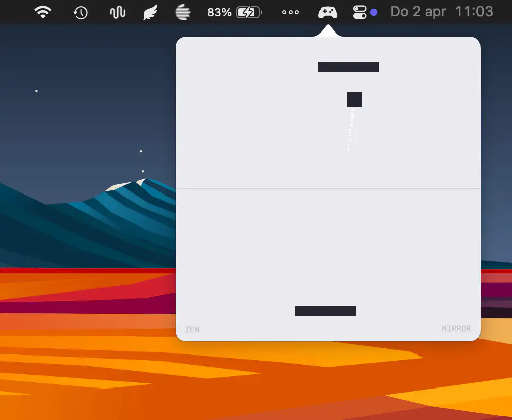Click the charging battery icon

click(x=249, y=12)
